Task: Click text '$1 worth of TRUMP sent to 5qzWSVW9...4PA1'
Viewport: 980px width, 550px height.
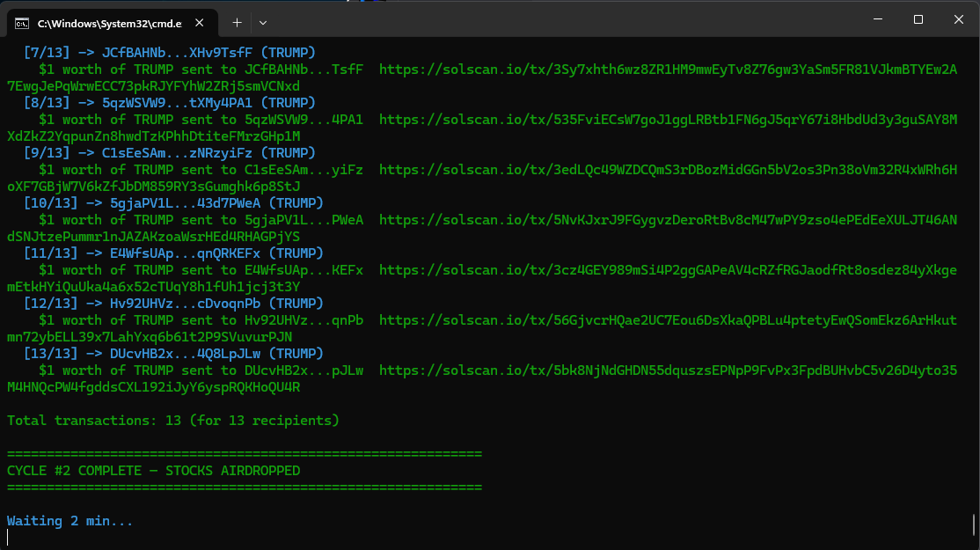Action: click(x=201, y=120)
